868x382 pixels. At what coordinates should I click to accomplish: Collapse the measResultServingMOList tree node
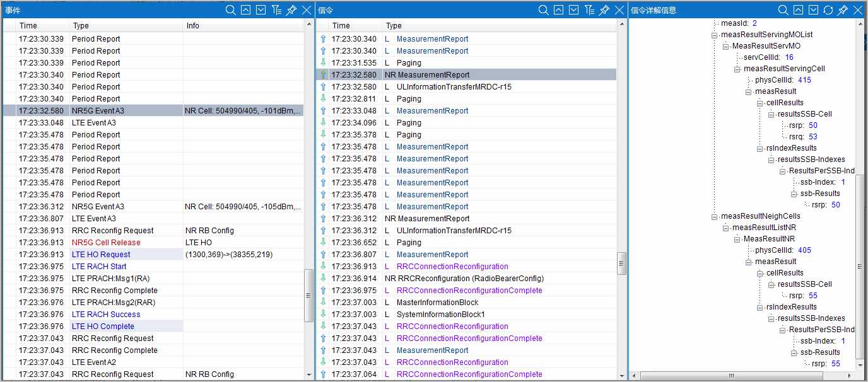[715, 35]
